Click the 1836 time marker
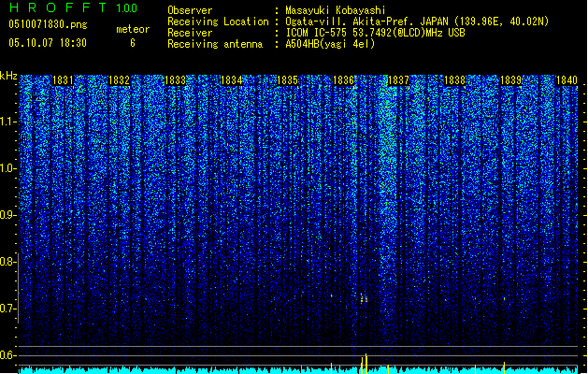This screenshot has height=374, width=588. click(x=343, y=80)
